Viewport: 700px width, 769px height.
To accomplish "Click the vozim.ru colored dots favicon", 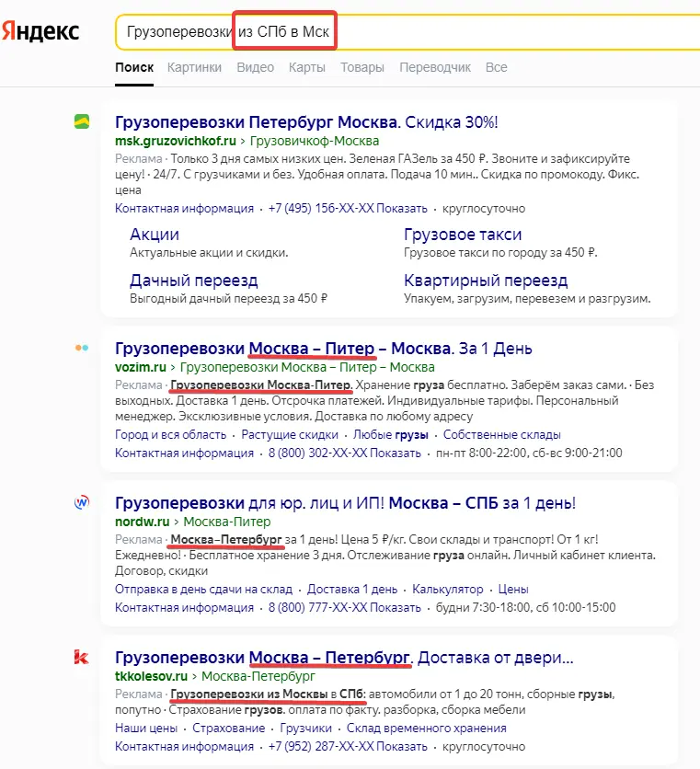I will point(82,348).
